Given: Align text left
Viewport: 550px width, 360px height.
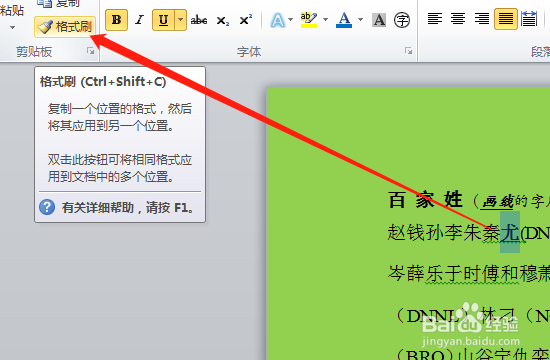Looking at the screenshot, I should pos(435,19).
